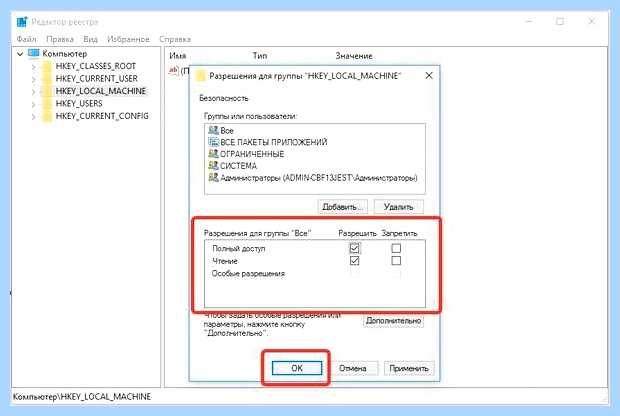This screenshot has height=416, width=620.
Task: Expand the HKEY_CURRENT_USER node
Action: pos(34,79)
